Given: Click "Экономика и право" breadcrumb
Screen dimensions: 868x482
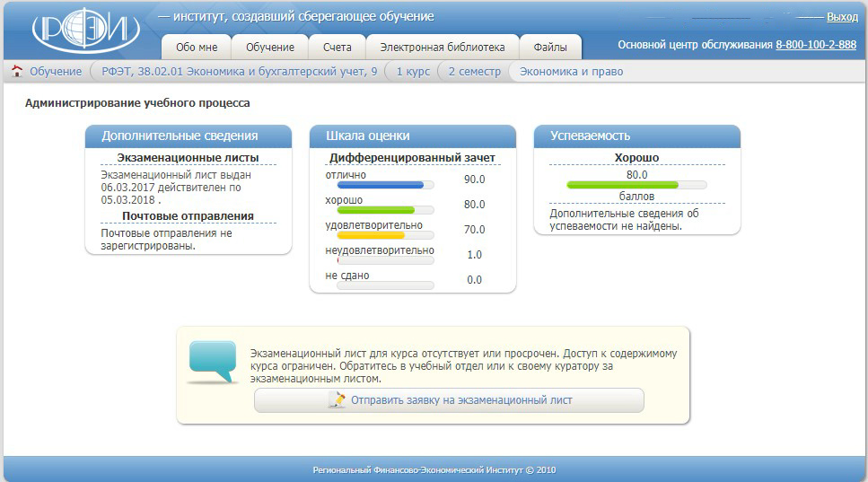Looking at the screenshot, I should tap(571, 71).
